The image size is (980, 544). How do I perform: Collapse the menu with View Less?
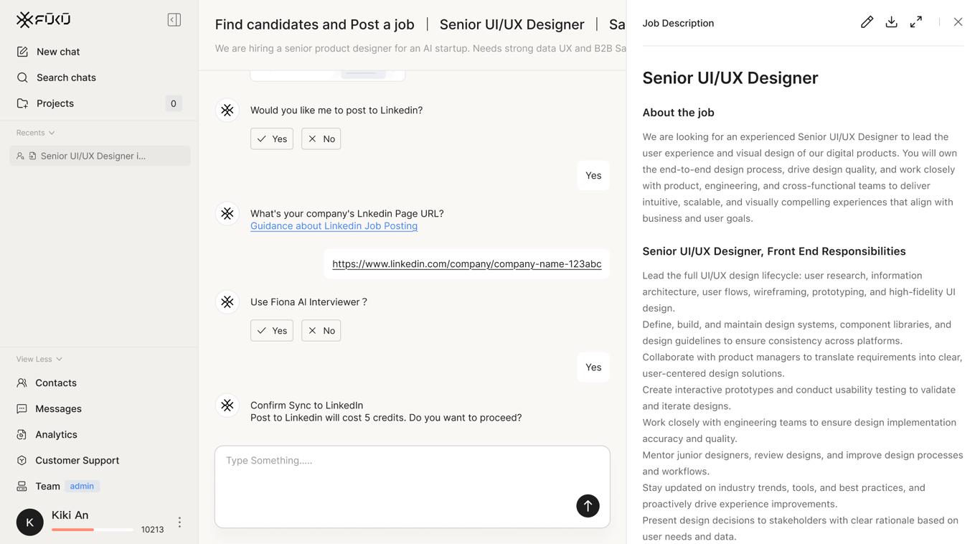39,359
